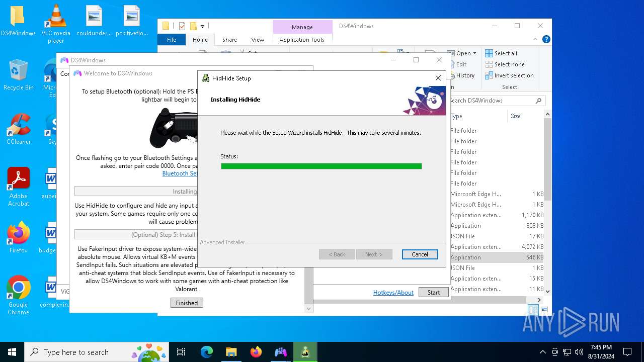Viewport: 644px width, 362px height.
Task: Click the Properties checkmark icon in Quick Access Toolbar
Action: (x=182, y=26)
